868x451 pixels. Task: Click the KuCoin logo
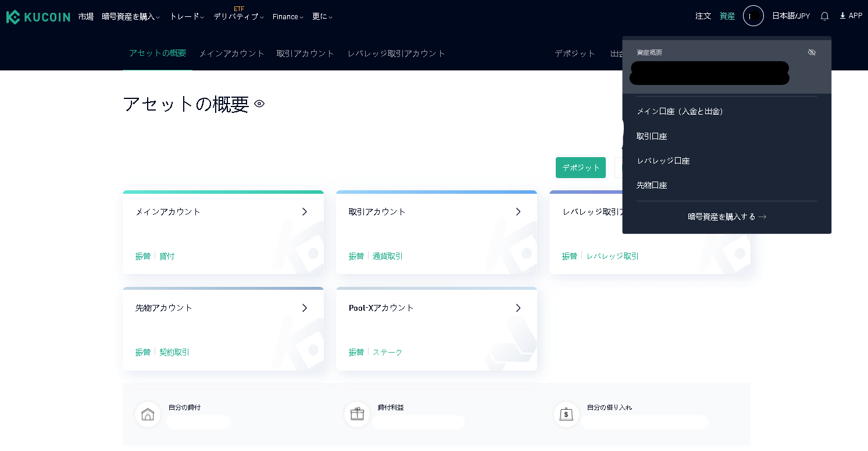(38, 17)
